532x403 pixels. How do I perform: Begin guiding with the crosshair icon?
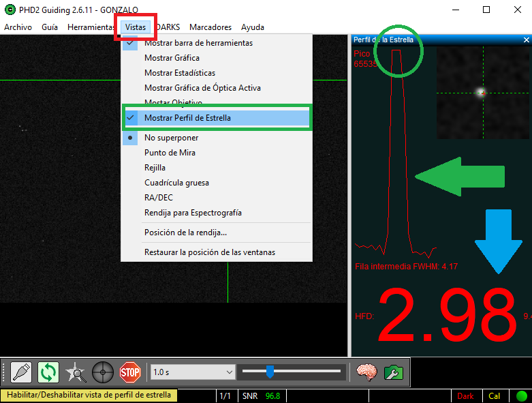coord(103,372)
